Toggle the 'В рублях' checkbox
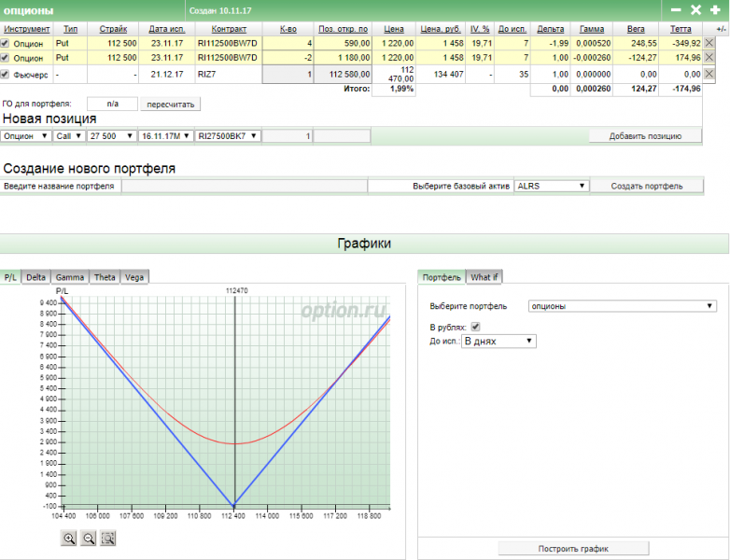The image size is (730, 560). [476, 327]
